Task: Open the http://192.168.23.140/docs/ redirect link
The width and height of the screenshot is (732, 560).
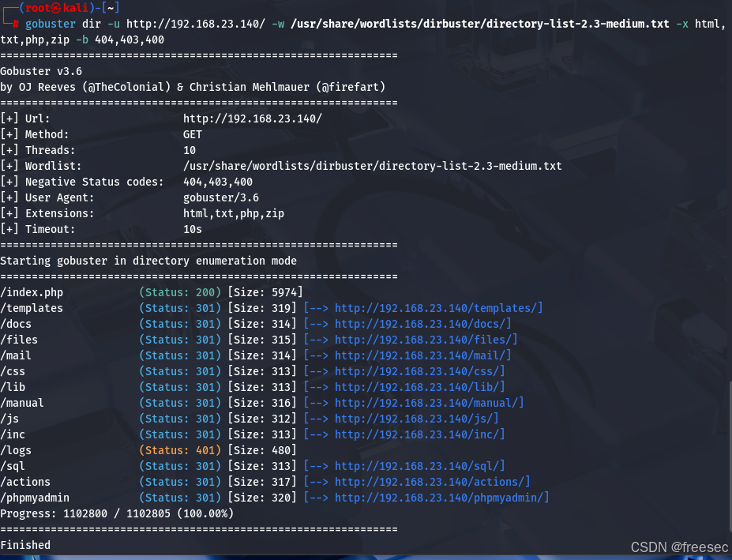Action: [420, 324]
